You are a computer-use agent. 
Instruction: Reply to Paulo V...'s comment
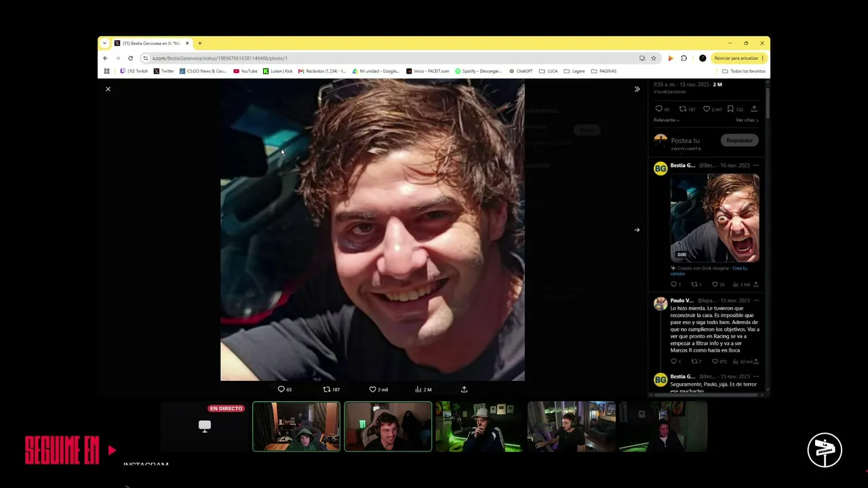pos(674,361)
